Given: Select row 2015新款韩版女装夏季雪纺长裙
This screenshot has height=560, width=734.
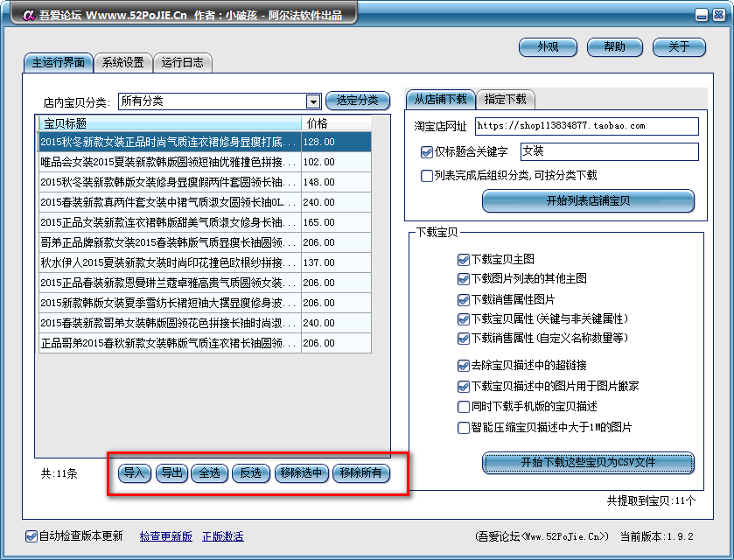Looking at the screenshot, I should [x=205, y=303].
